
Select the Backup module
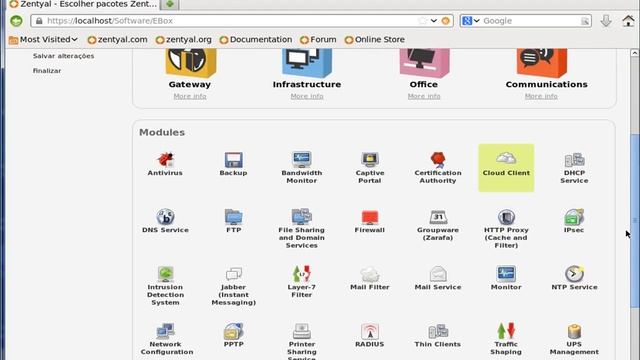pyautogui.click(x=233, y=164)
